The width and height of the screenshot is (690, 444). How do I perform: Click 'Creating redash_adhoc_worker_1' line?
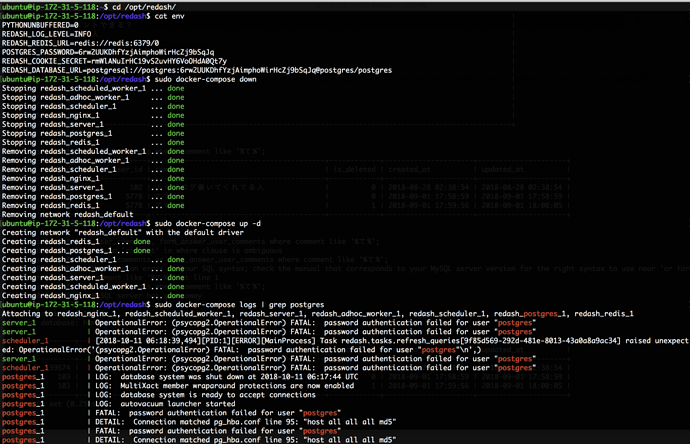[93, 269]
